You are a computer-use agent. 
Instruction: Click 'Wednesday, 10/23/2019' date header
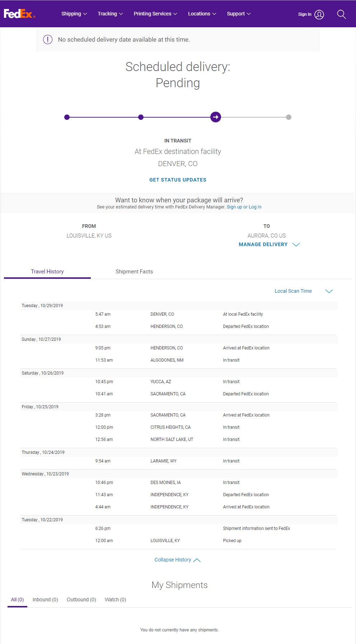click(45, 474)
